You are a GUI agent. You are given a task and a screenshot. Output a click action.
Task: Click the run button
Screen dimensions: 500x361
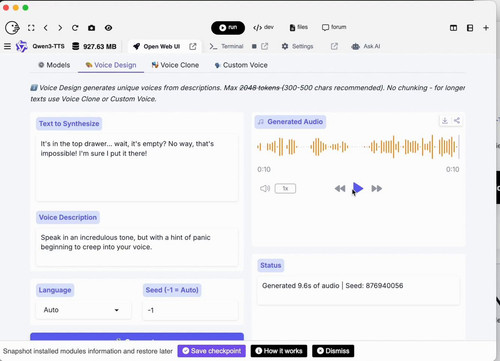228,28
